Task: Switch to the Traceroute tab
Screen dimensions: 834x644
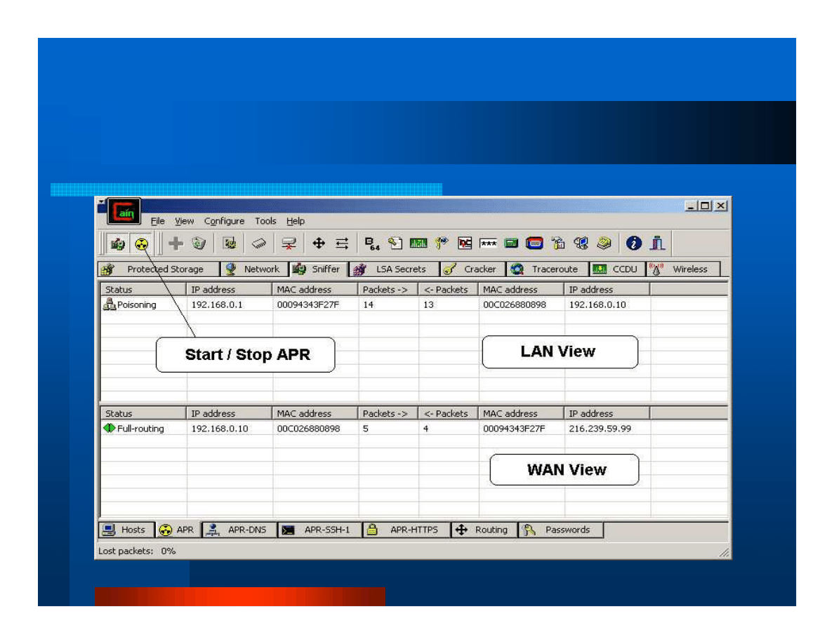Action: click(546, 269)
